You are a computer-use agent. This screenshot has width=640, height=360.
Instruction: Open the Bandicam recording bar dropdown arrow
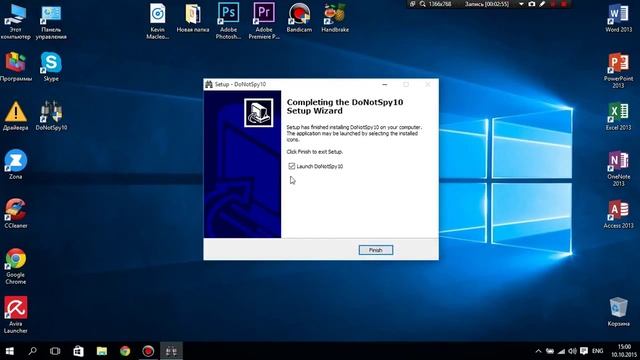(521, 4)
